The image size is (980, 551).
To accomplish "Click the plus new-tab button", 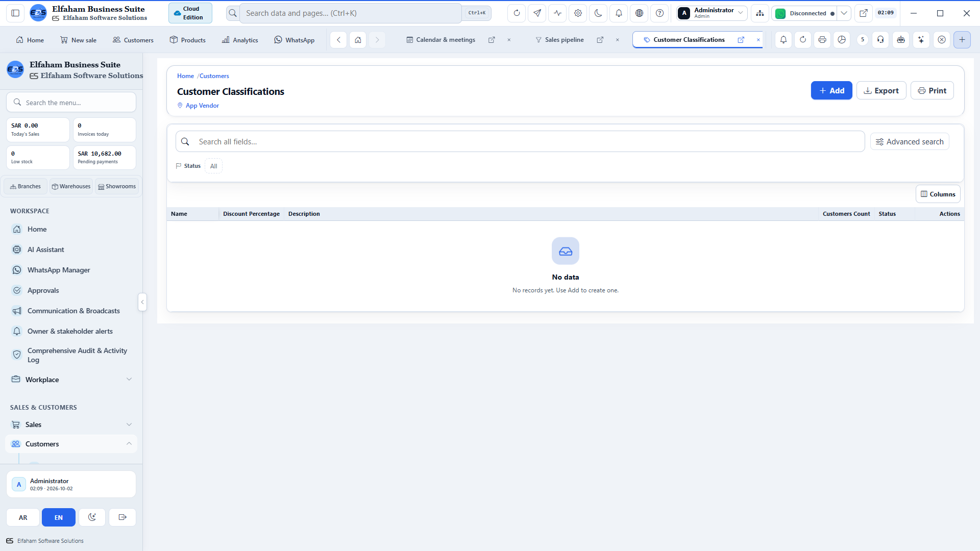I will coord(962,40).
